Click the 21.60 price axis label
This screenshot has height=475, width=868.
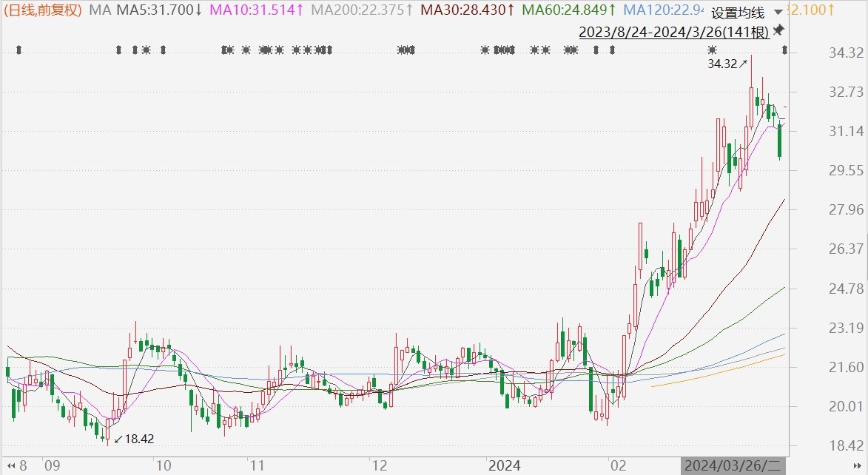tap(846, 367)
